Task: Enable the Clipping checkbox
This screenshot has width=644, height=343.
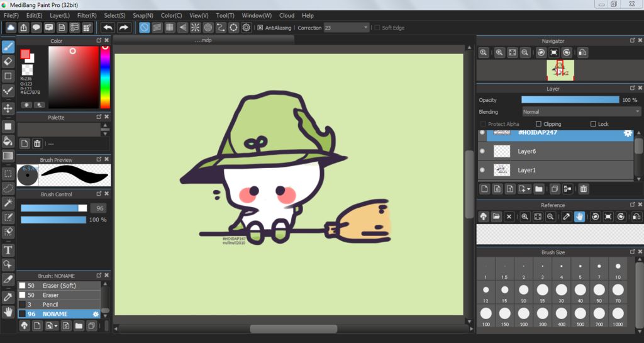Action: pos(538,124)
